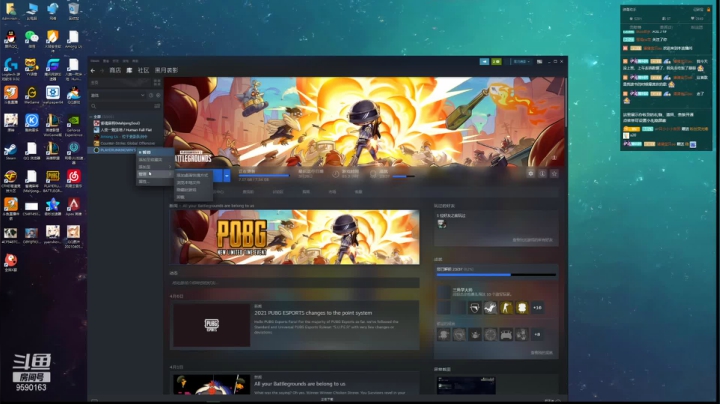Open 'All your Battlegrounds are belong to us' news
Screen dimensions: 720x404
pyautogui.click(x=300, y=384)
